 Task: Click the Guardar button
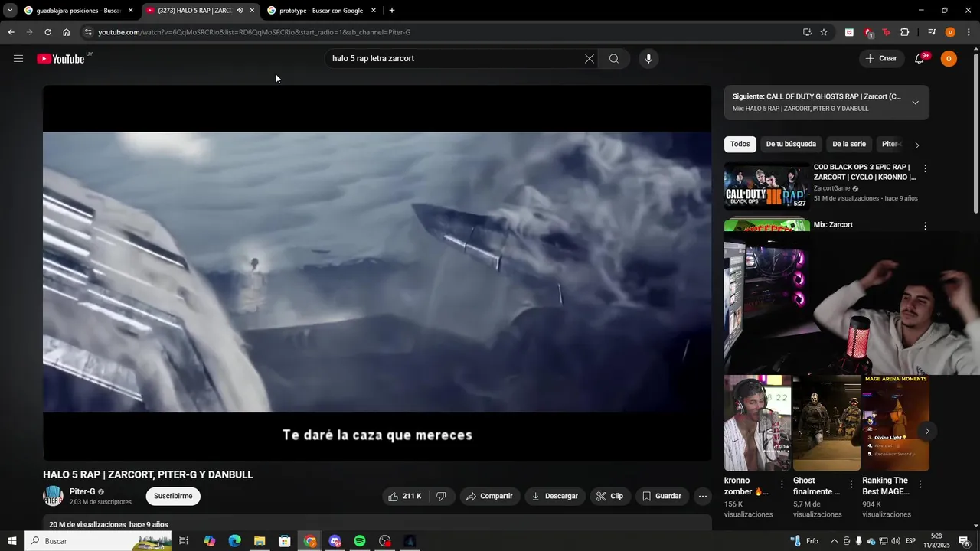pos(661,497)
